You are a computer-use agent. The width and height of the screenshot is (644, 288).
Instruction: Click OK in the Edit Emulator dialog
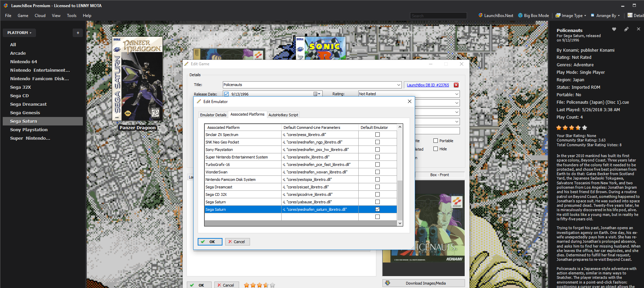pyautogui.click(x=210, y=242)
